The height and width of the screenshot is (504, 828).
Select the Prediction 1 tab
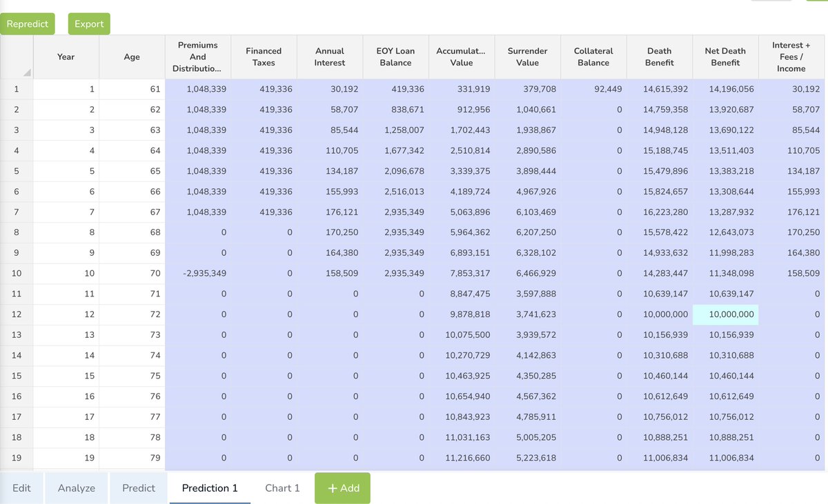point(209,487)
